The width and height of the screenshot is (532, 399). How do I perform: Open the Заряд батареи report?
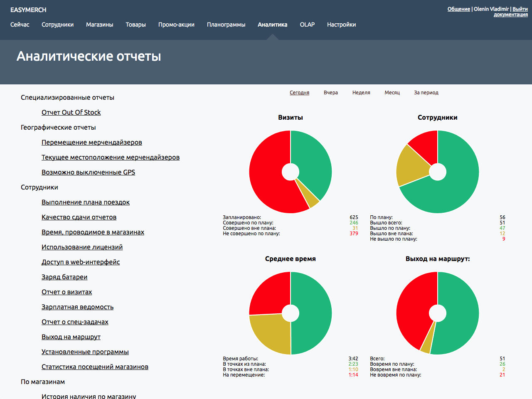[64, 277]
